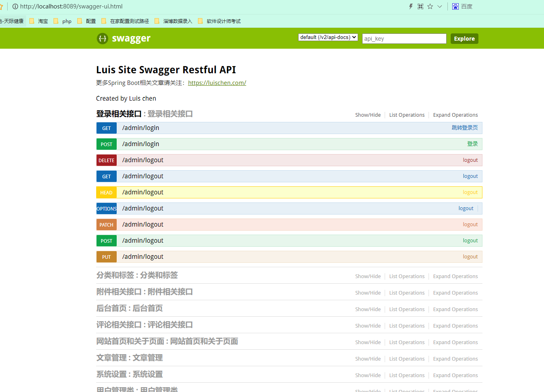
Task: Collapse the 登录相关接口 section heading
Action: point(144,114)
